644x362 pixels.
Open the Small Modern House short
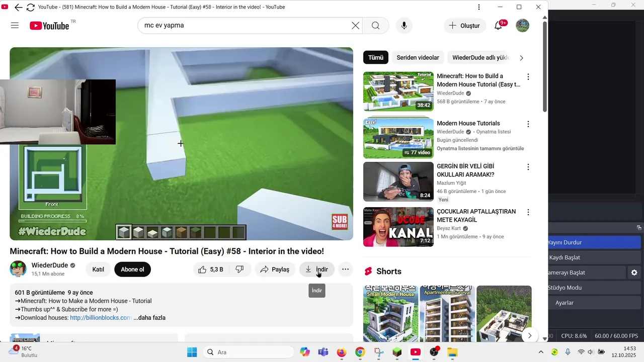pyautogui.click(x=391, y=314)
